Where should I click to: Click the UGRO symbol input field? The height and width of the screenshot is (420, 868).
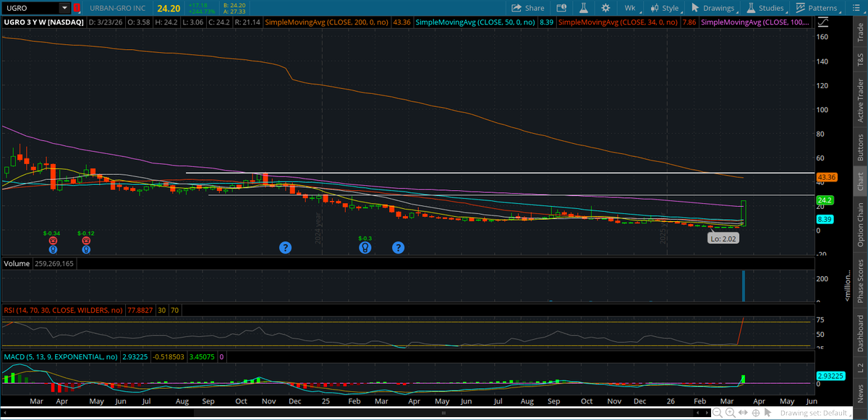pyautogui.click(x=30, y=8)
